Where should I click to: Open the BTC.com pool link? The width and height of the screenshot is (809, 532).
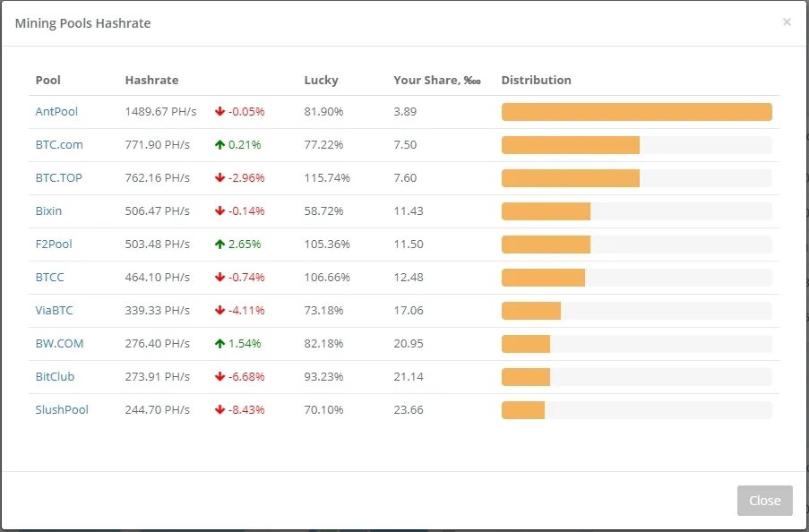(x=59, y=144)
